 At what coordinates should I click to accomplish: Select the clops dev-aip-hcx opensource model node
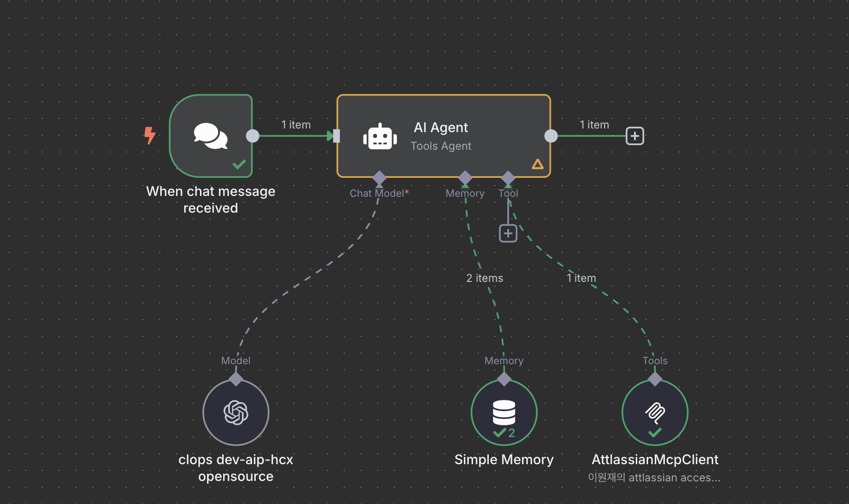(236, 413)
